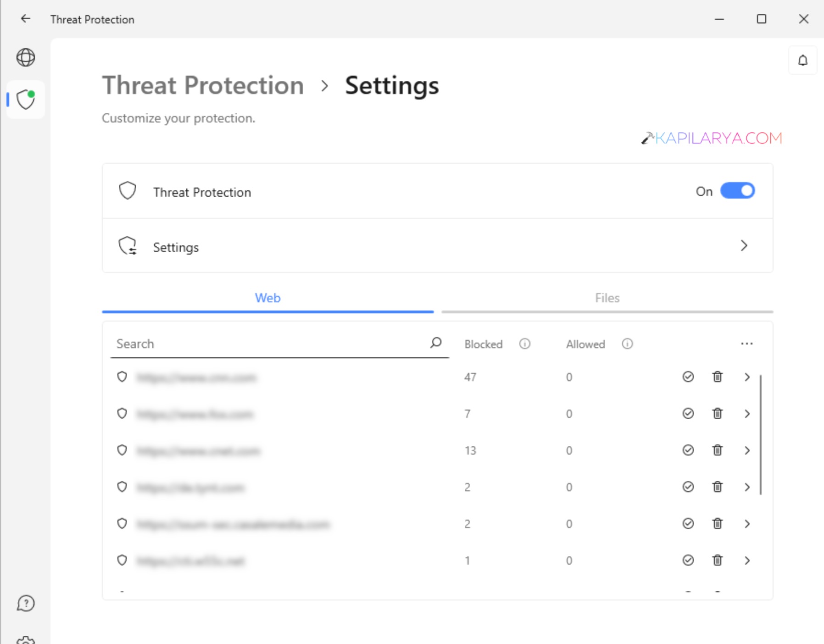The width and height of the screenshot is (824, 644).
Task: Show info about the Allowed column
Action: point(627,344)
